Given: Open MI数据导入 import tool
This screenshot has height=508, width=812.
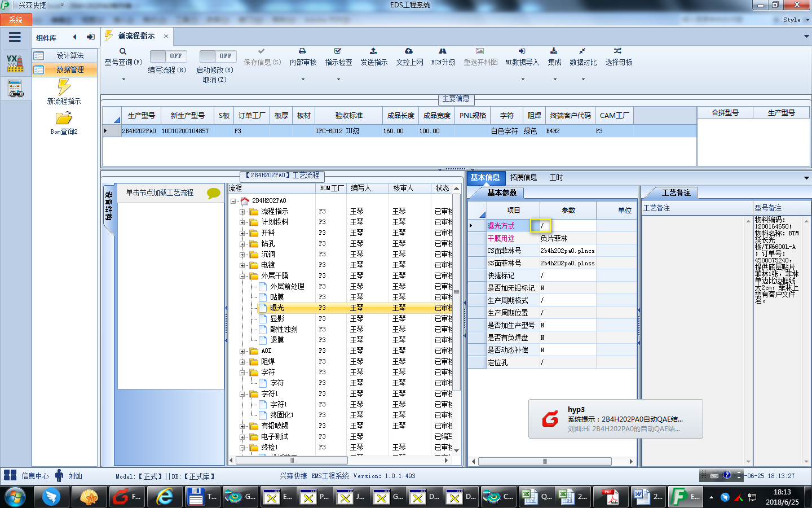Looking at the screenshot, I should tap(522, 51).
